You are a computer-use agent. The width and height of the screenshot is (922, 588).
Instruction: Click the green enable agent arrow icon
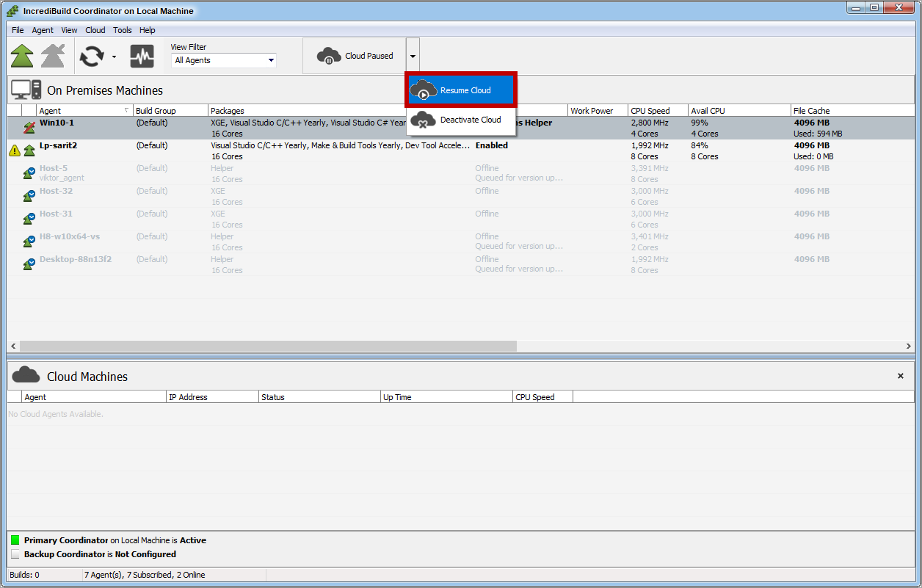pos(22,56)
